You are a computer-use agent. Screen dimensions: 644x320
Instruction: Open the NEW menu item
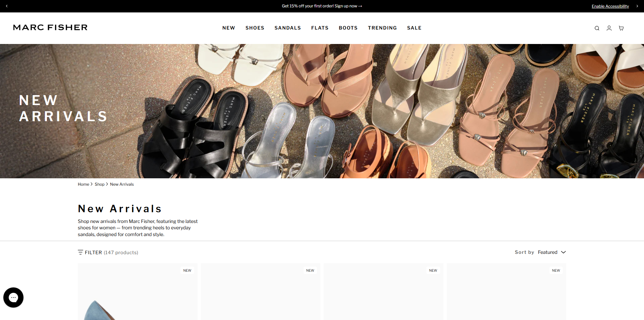pyautogui.click(x=228, y=28)
